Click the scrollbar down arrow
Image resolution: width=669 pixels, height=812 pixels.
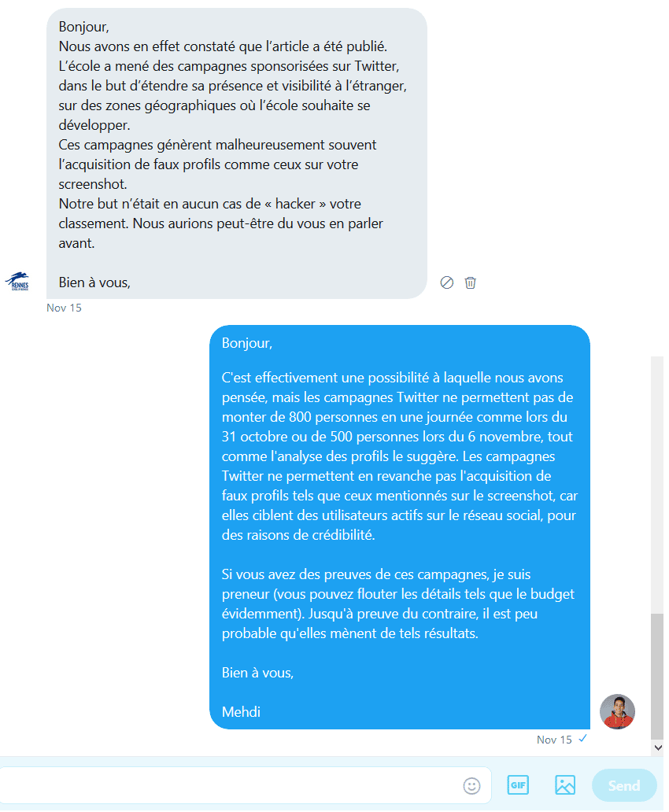coord(658,747)
